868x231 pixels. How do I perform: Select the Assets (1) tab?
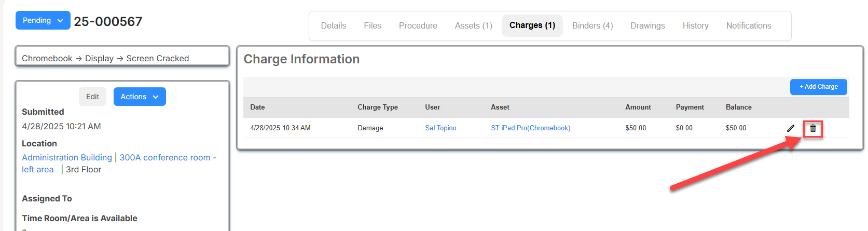(474, 25)
